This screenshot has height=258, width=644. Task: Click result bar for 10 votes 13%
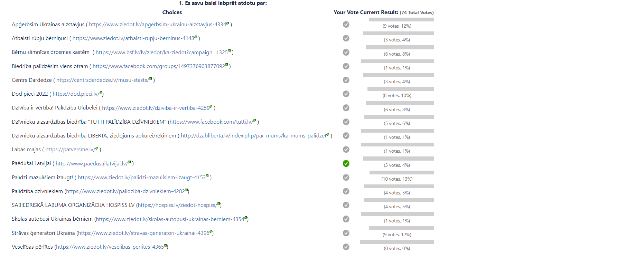click(402, 172)
